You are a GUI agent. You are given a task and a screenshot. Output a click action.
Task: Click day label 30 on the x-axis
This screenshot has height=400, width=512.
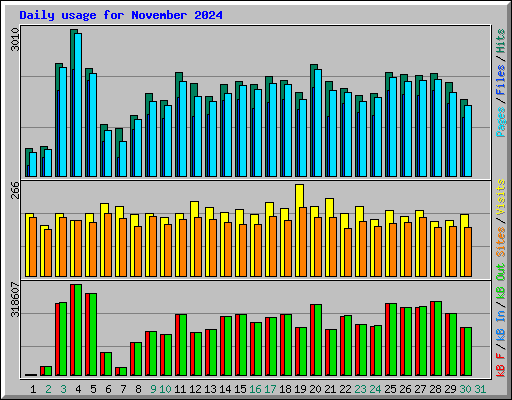pyautogui.click(x=465, y=389)
